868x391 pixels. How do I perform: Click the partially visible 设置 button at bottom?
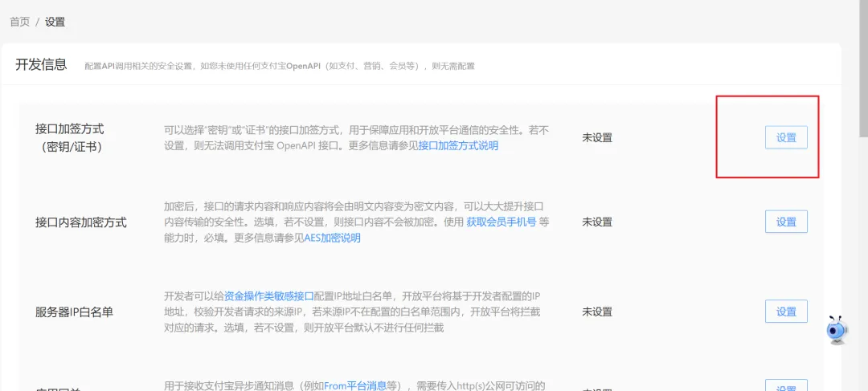click(785, 386)
